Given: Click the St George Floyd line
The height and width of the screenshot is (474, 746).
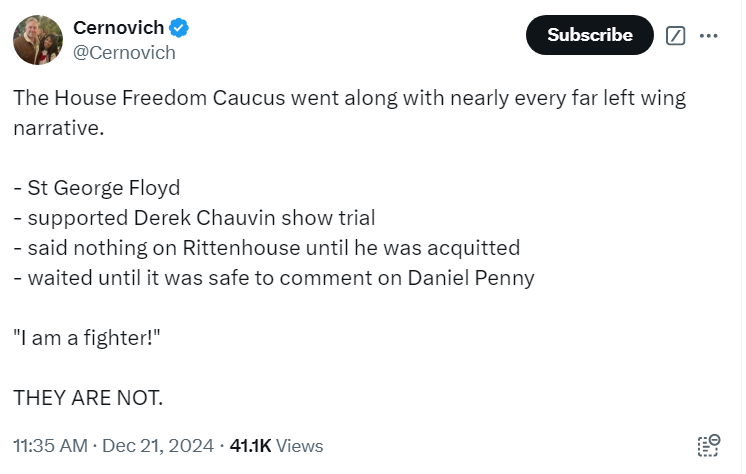Looking at the screenshot, I should [x=97, y=188].
